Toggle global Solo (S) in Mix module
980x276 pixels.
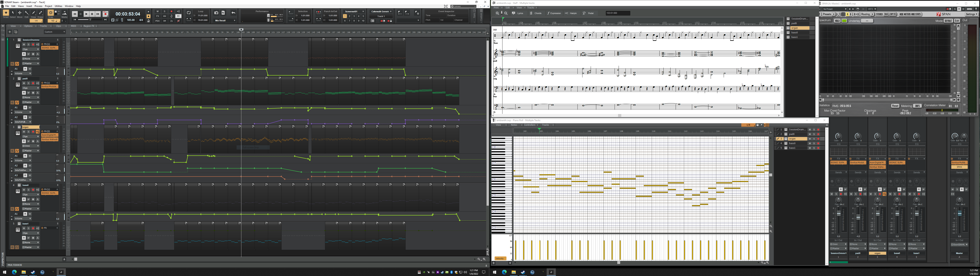[164, 11]
